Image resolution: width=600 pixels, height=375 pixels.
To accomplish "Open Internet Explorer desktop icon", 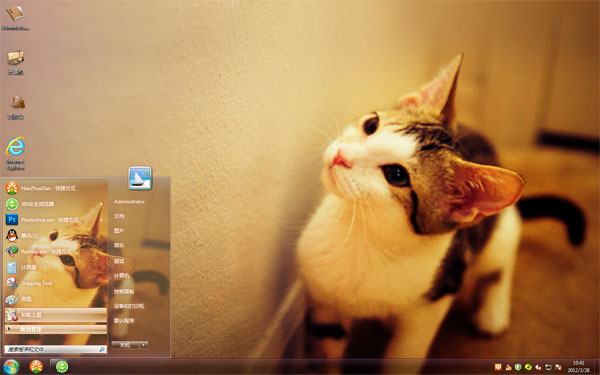I will tap(15, 153).
